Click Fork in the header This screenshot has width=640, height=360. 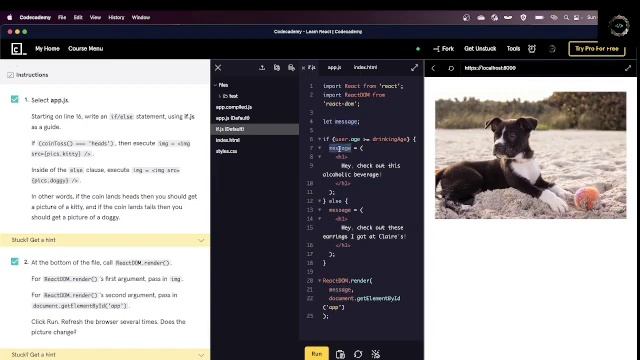click(x=444, y=49)
